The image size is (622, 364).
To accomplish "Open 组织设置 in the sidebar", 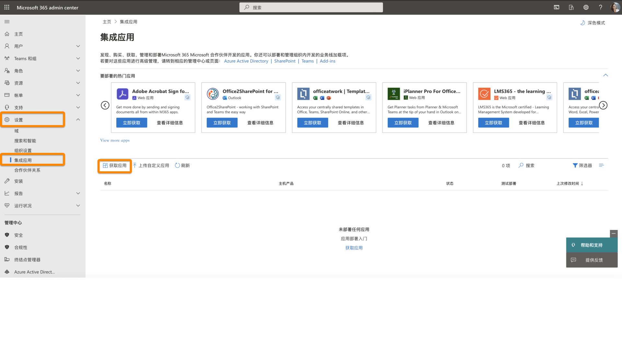I will pos(23,150).
